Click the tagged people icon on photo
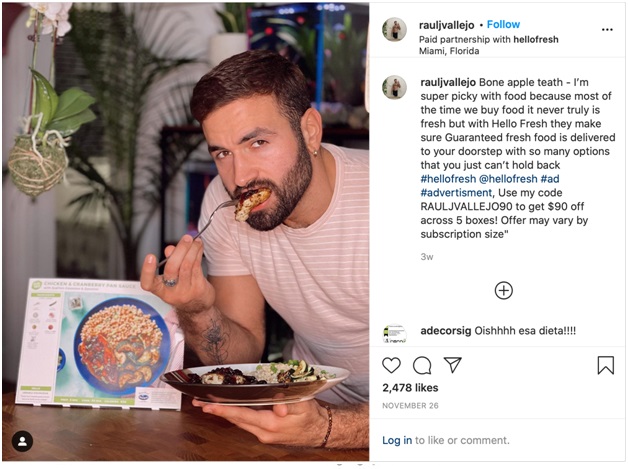The height and width of the screenshot is (469, 628). point(22,441)
